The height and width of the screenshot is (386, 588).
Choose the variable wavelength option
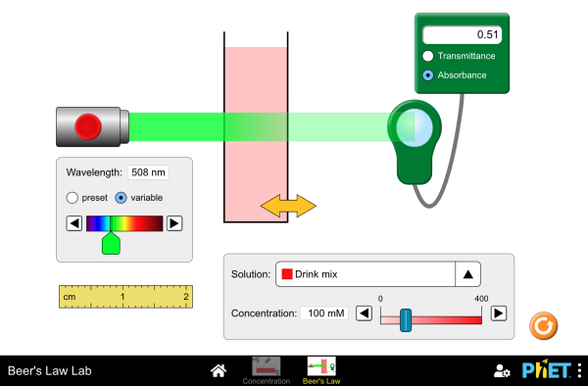click(x=121, y=198)
